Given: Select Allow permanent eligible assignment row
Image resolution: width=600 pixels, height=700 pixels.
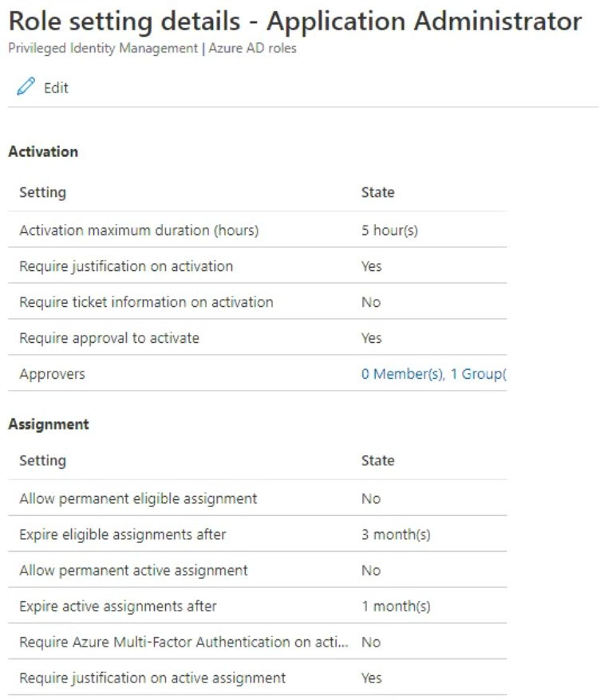Looking at the screenshot, I should pyautogui.click(x=258, y=498).
